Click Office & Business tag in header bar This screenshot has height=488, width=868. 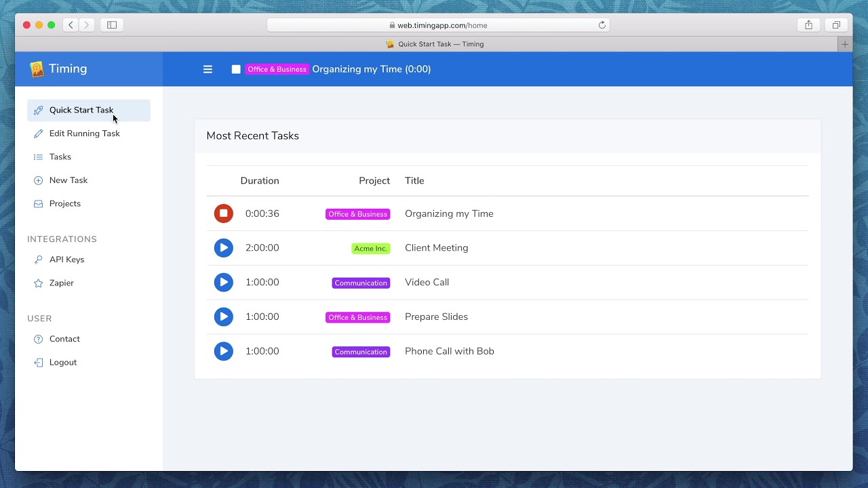277,69
